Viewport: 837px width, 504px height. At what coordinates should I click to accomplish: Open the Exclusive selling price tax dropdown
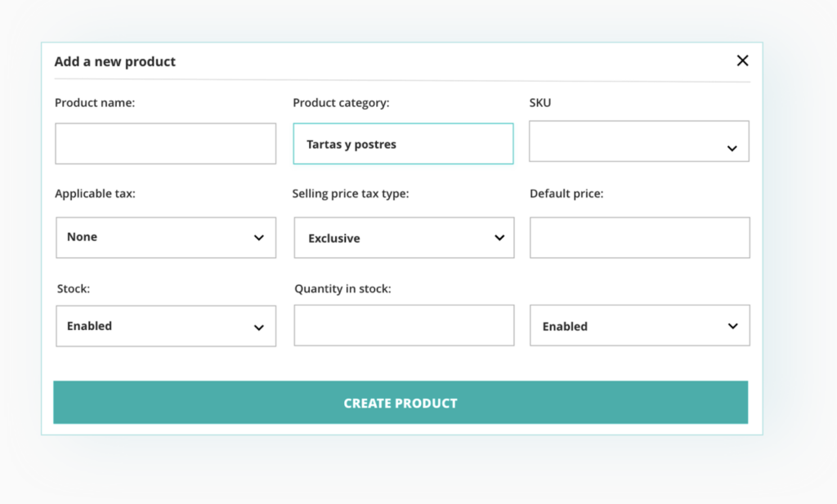pyautogui.click(x=404, y=238)
